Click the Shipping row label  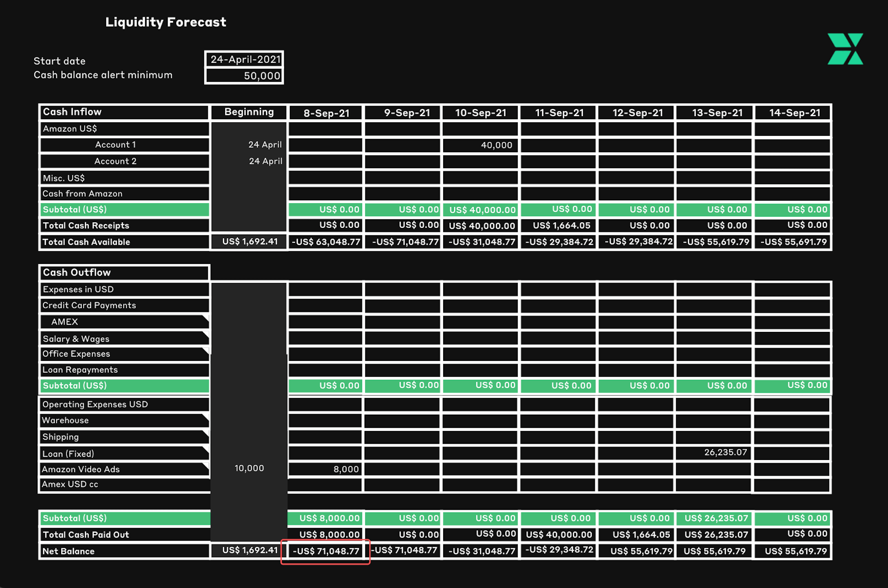click(x=124, y=437)
